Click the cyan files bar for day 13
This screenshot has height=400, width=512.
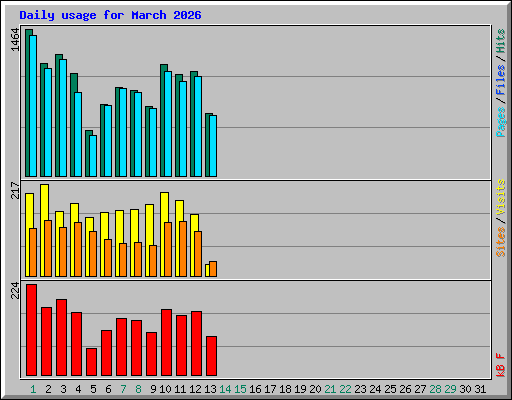(x=213, y=146)
